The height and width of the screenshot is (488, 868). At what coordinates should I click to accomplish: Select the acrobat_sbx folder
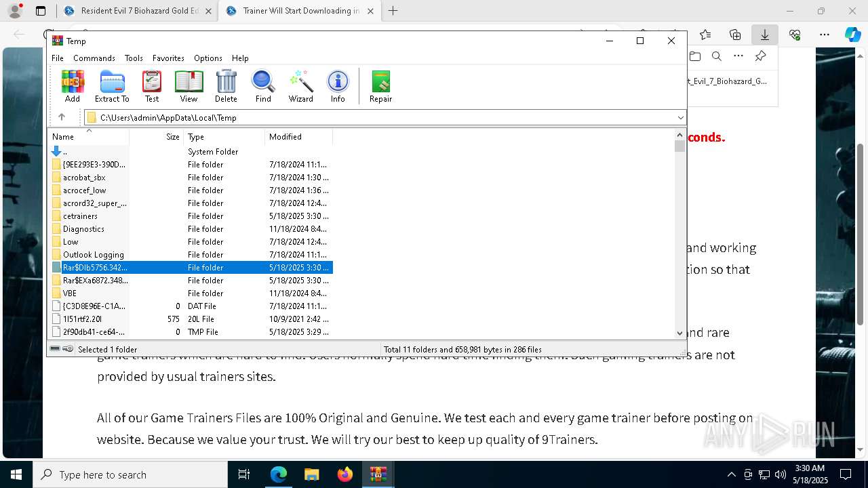coord(191,178)
